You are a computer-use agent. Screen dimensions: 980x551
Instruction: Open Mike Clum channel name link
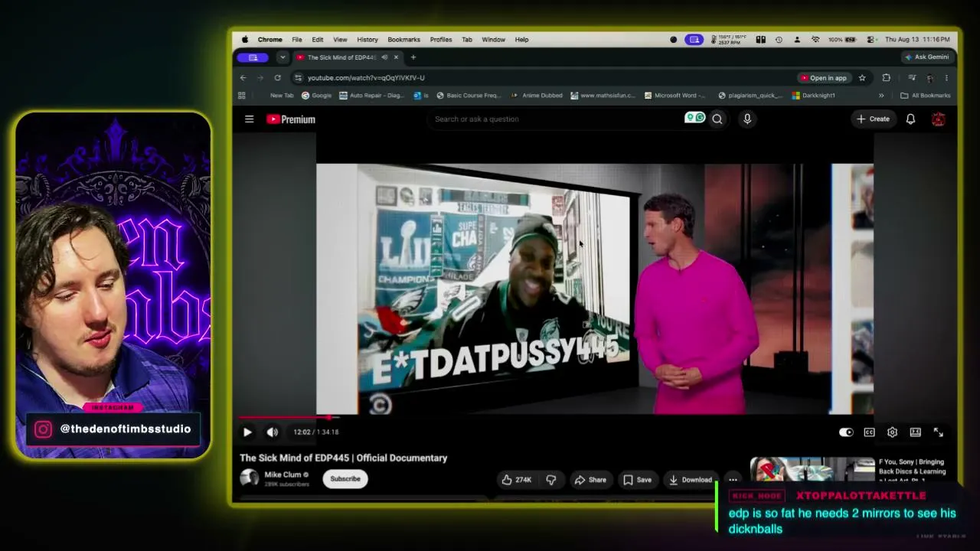[x=283, y=474]
